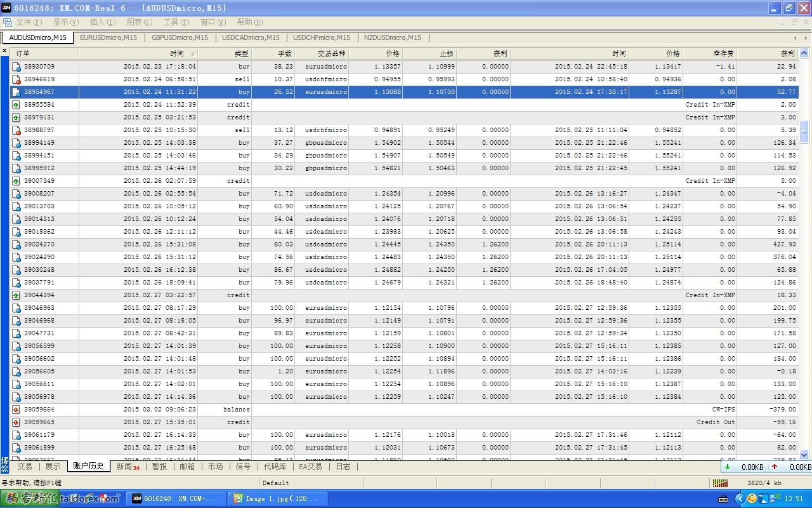
Task: Open the 代码库 terminal tab
Action: (x=275, y=466)
